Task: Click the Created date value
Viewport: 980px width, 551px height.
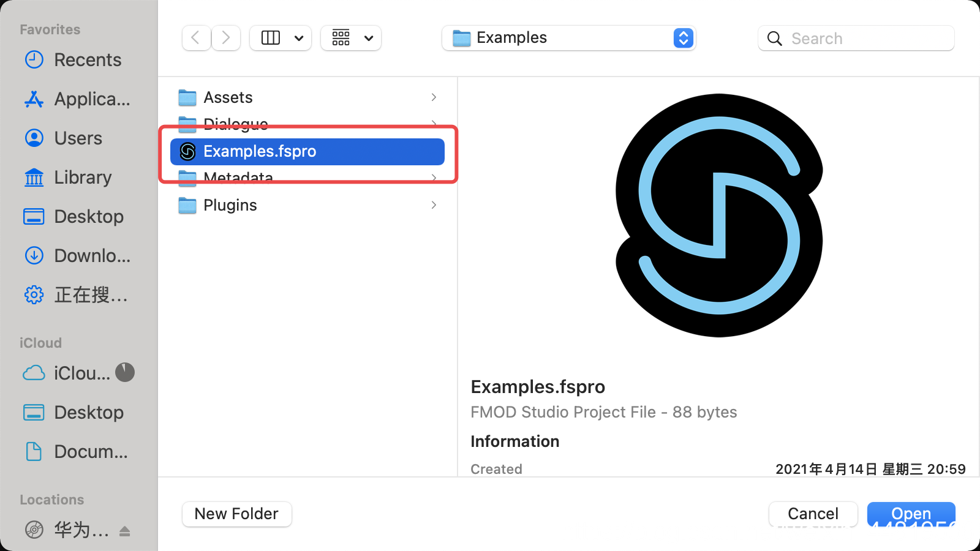Action: 870,469
